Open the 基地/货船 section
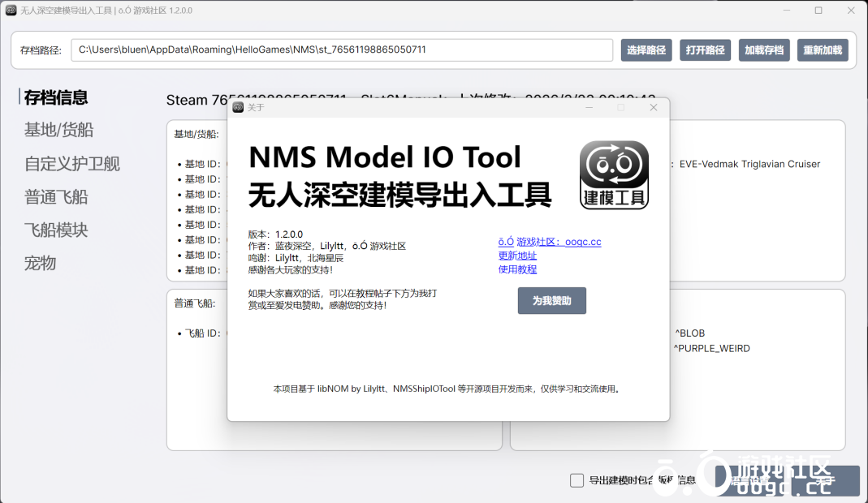Screen dimensions: 868x503 58,130
